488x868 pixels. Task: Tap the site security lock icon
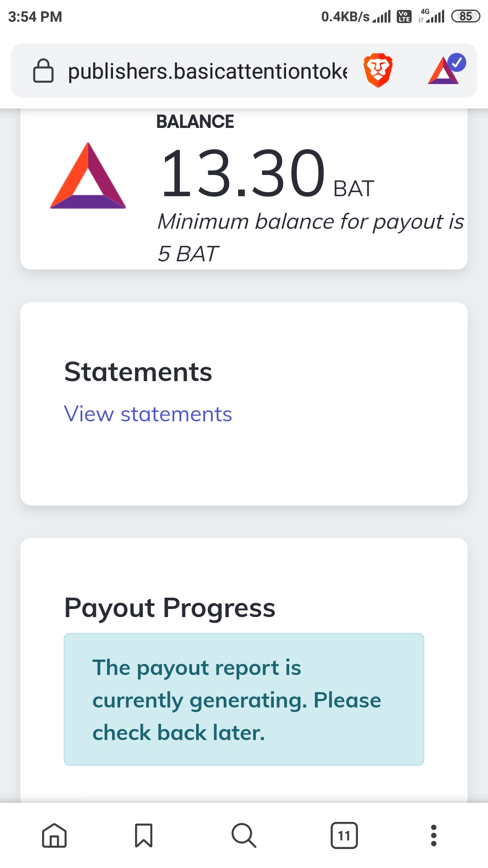[43, 71]
